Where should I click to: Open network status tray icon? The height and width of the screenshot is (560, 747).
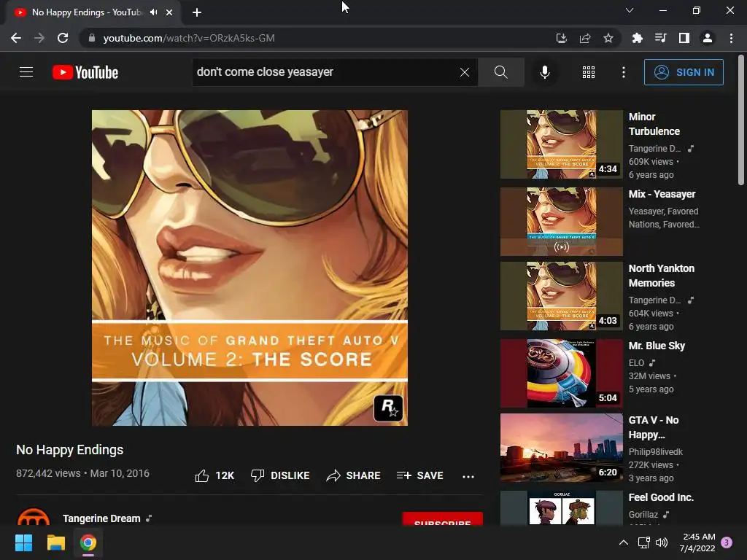tap(643, 542)
